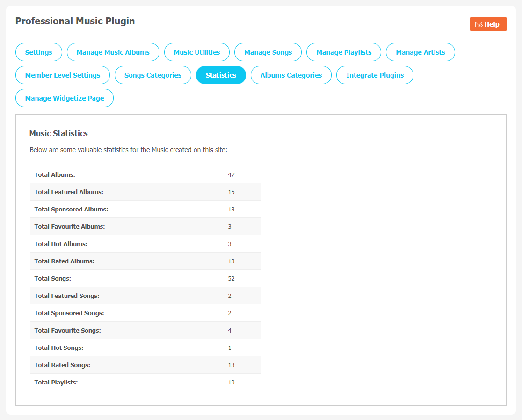Open Manage Widgetize Page tab

click(x=65, y=98)
